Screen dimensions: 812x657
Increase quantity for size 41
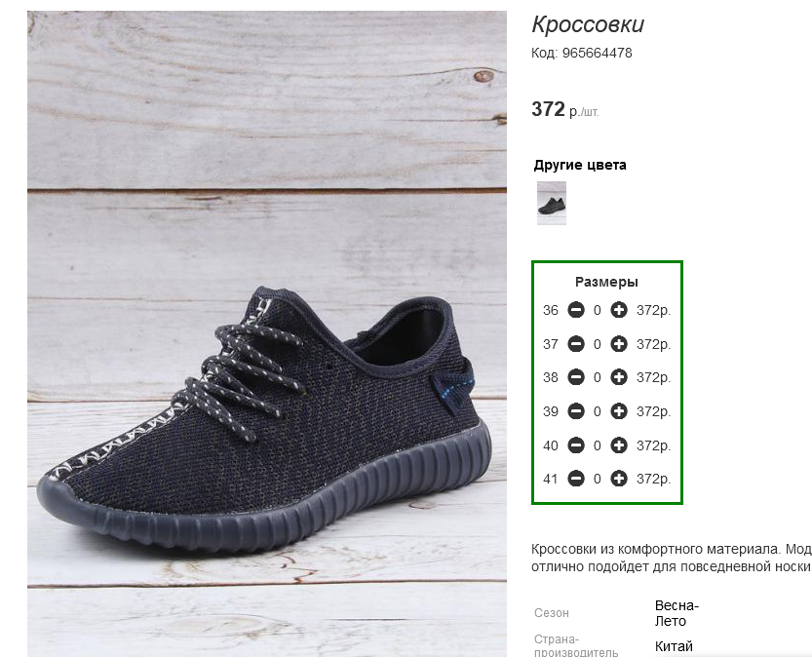(x=619, y=479)
